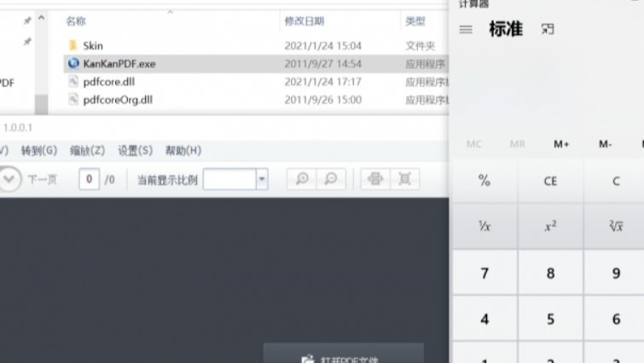Sort files by the 类型 column header
The height and width of the screenshot is (363, 644).
pos(415,21)
